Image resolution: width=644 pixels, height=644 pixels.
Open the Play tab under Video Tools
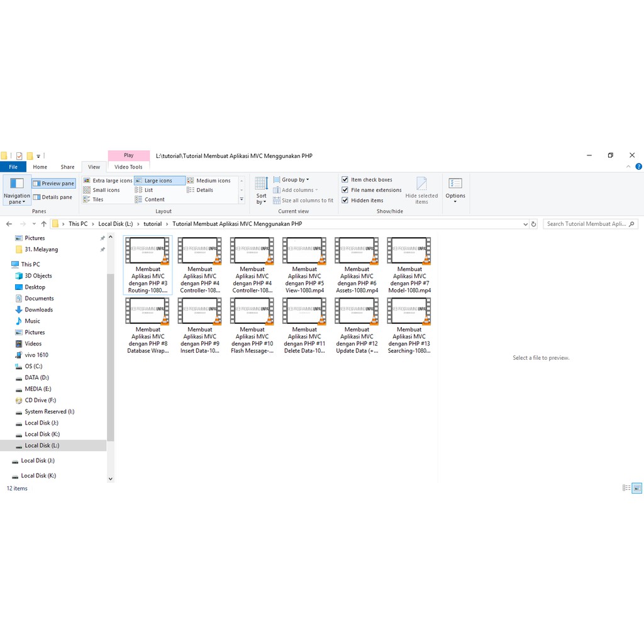tap(128, 155)
